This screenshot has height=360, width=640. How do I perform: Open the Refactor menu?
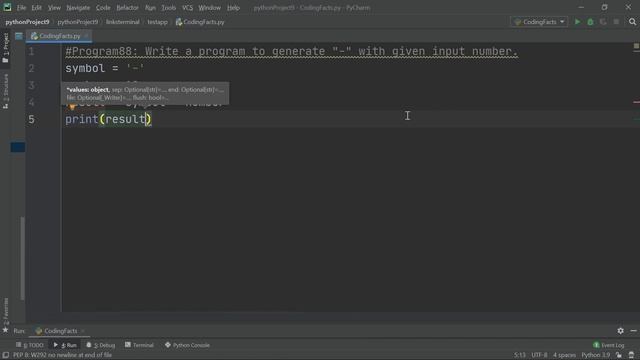[x=127, y=8]
